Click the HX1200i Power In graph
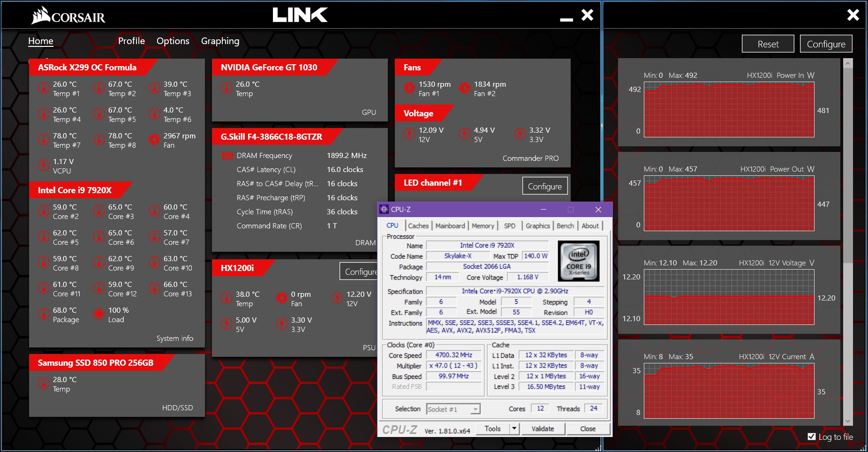 coord(729,110)
